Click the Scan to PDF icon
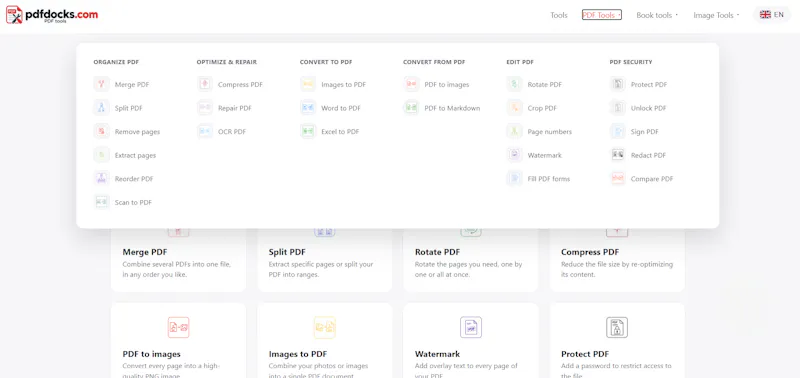800x378 pixels. [102, 202]
